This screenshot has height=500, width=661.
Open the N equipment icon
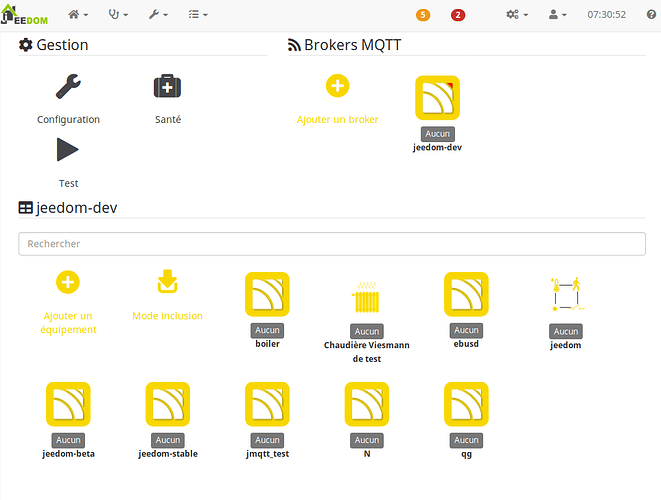[x=367, y=404]
